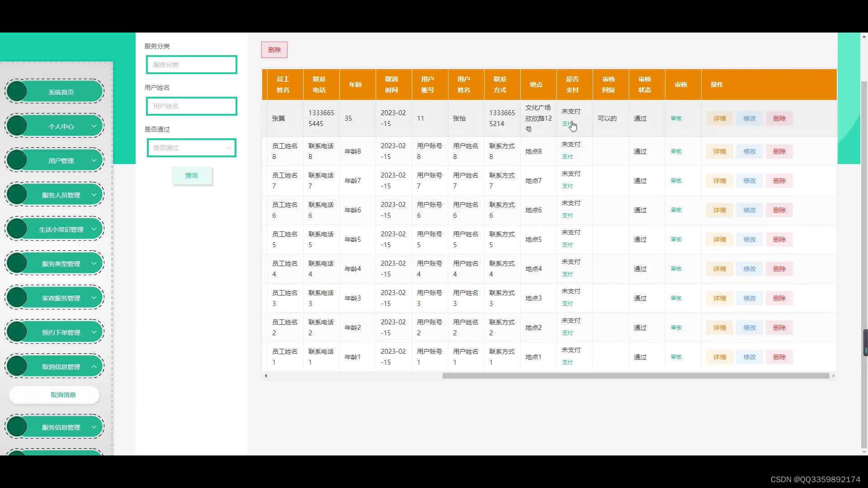Collapse the 取消信息管理 chevron

click(x=94, y=366)
